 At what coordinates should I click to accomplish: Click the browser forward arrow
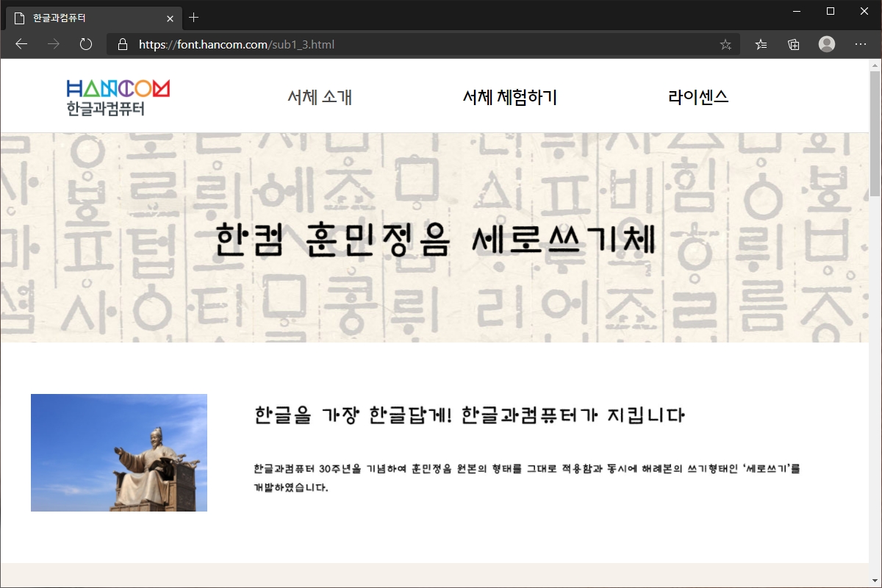tap(54, 44)
